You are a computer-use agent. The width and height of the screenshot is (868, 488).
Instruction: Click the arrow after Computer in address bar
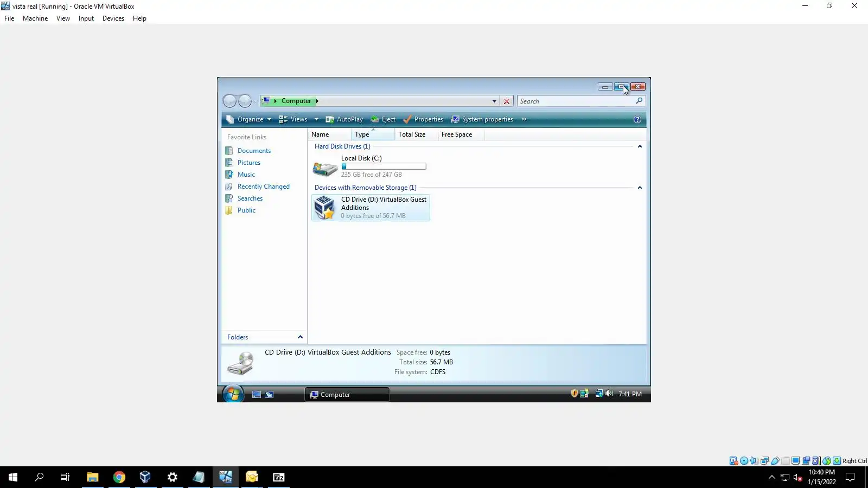pyautogui.click(x=317, y=101)
